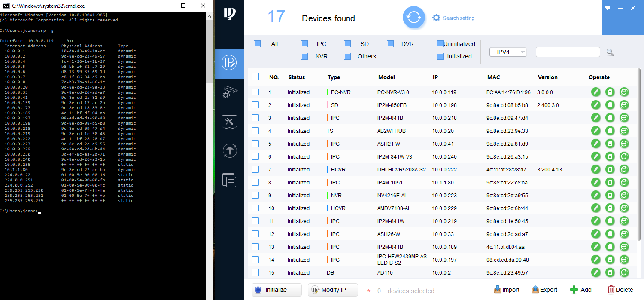Image resolution: width=644 pixels, height=300 pixels.
Task: Click version 3.200.4.13 cell
Action: [x=550, y=169]
